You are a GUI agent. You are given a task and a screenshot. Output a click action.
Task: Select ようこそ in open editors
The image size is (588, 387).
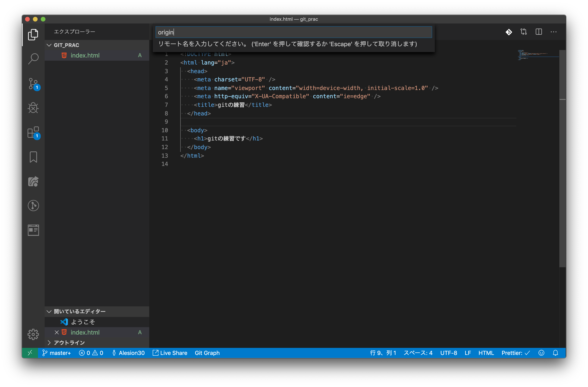97,322
